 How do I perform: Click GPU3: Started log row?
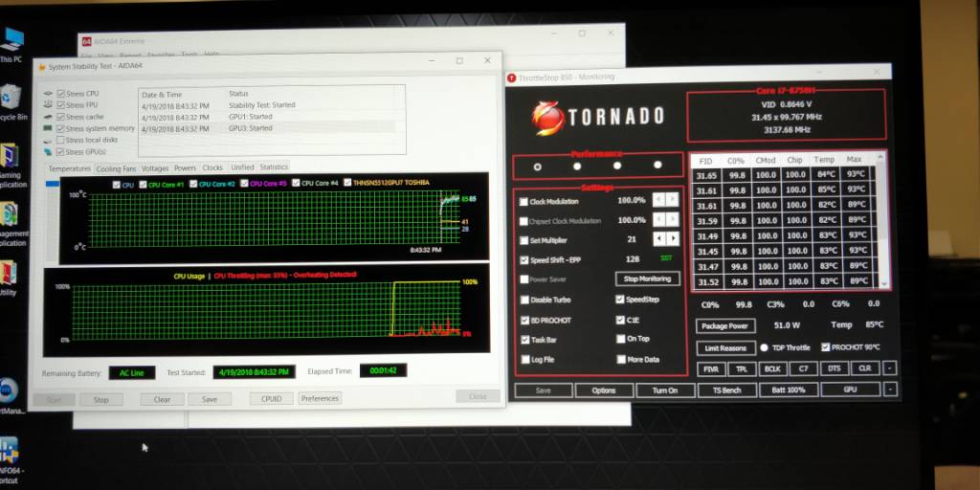(268, 128)
